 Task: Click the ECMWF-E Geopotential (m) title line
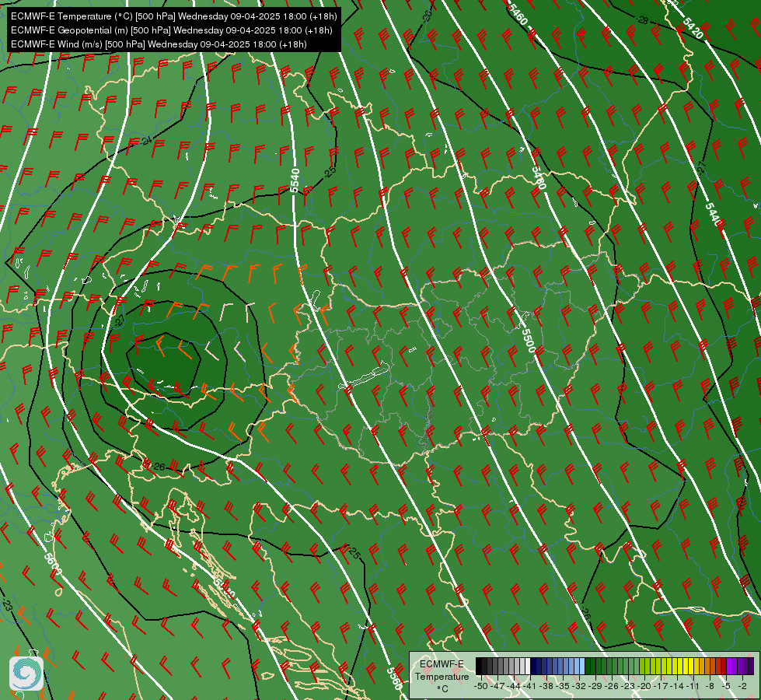171,30
